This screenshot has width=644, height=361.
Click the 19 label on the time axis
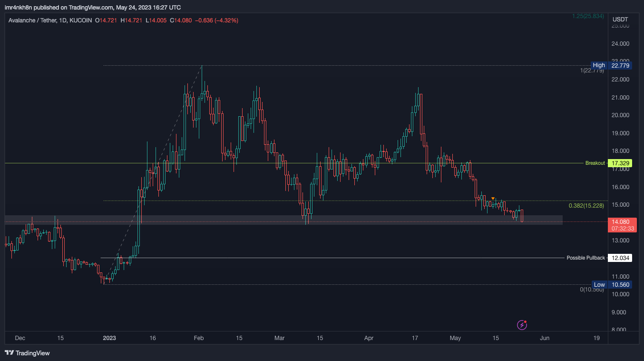pyautogui.click(x=596, y=338)
